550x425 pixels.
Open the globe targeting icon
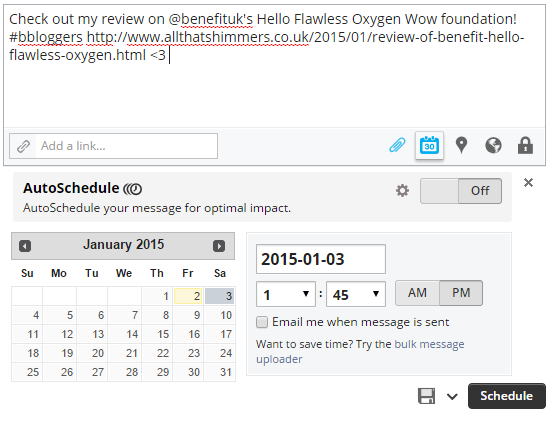[493, 145]
